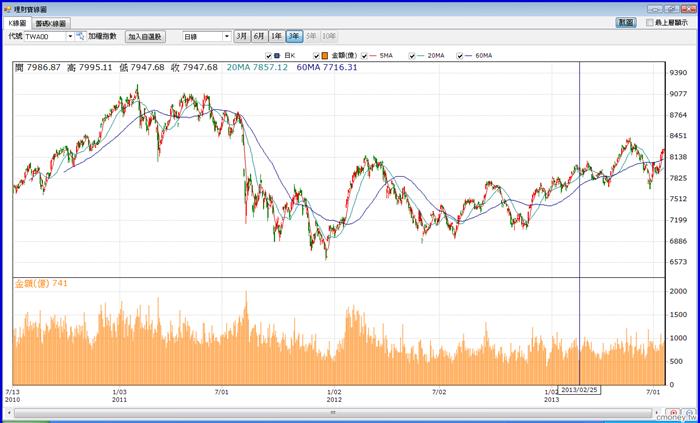Click the orange 金額(億) legend swatch
700x423 pixels.
(325, 56)
